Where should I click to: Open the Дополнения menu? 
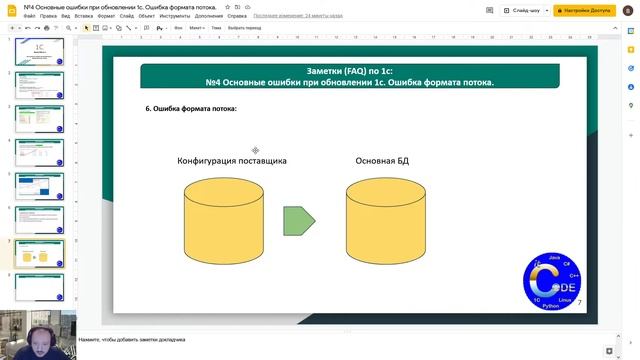209,16
